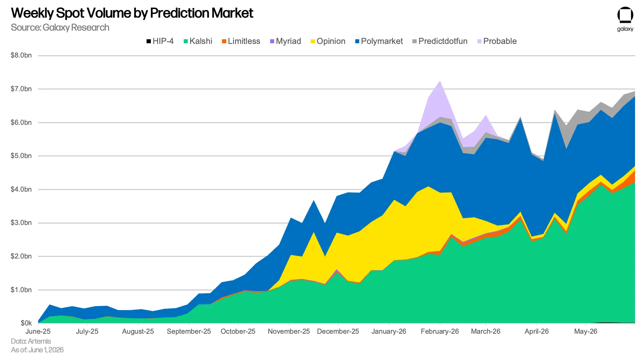
Task: Select the "Myriad" legend label
Action: 288,41
